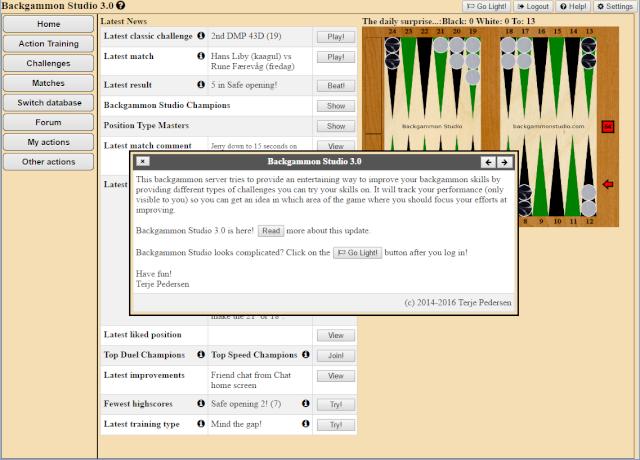Click the red square button beside the board
This screenshot has width=640, height=460.
[x=608, y=127]
